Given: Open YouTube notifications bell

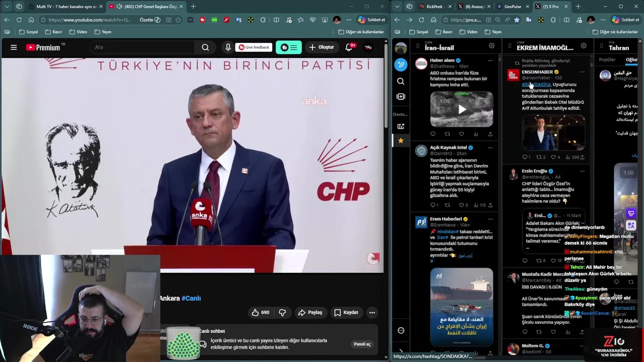Looking at the screenshot, I should click(x=349, y=47).
